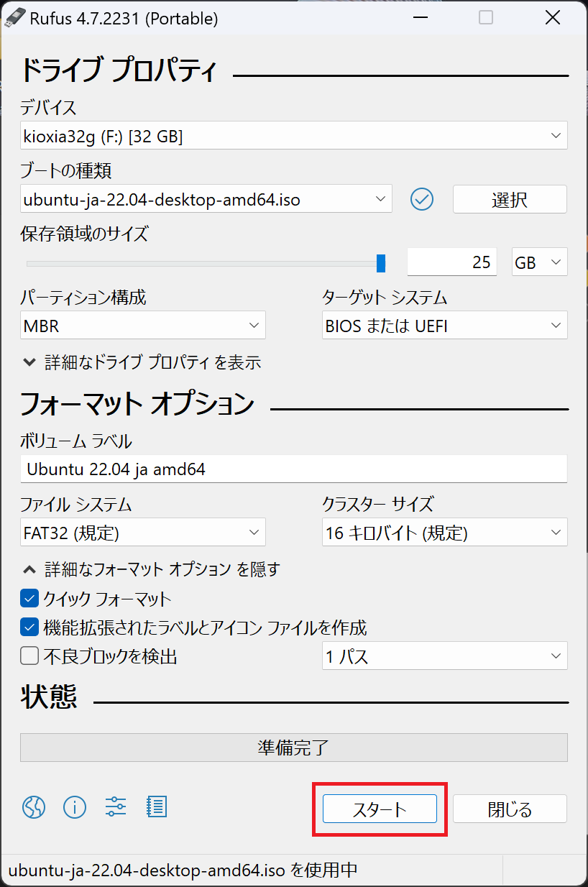Show the log icon
This screenshot has height=887, width=588.
(x=156, y=807)
